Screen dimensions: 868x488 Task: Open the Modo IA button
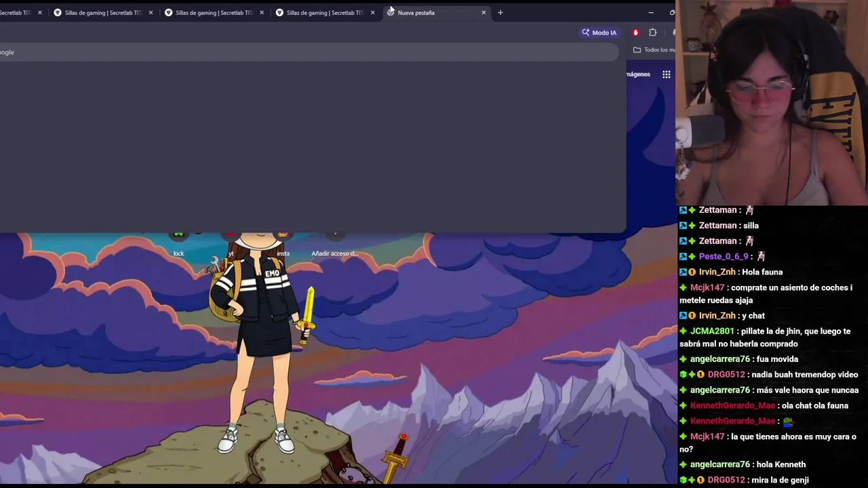coord(599,33)
